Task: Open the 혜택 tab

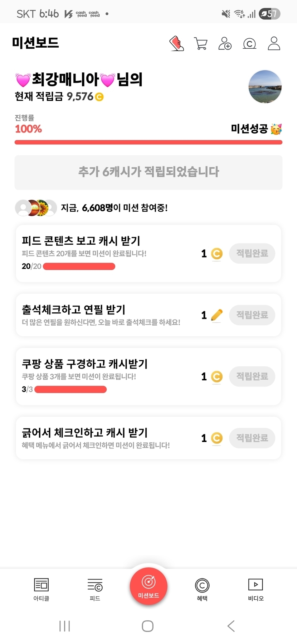Action: point(202,589)
